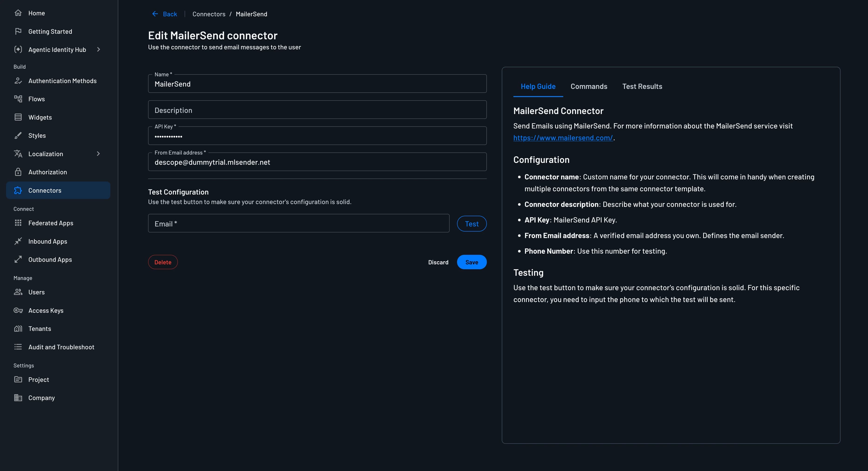Open the mailersend.com link
The image size is (868, 471).
click(x=563, y=138)
